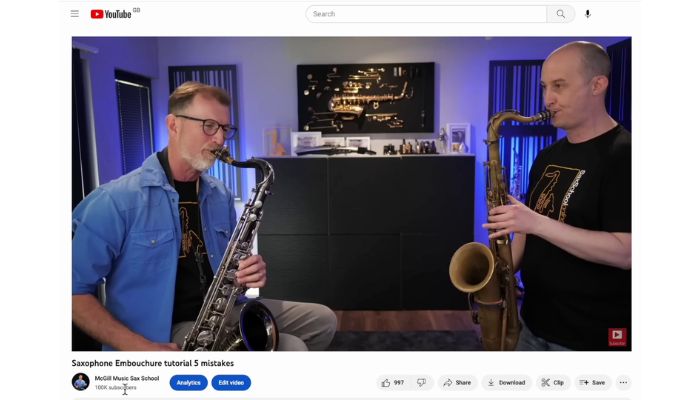Share the saxophone video

[x=457, y=382]
